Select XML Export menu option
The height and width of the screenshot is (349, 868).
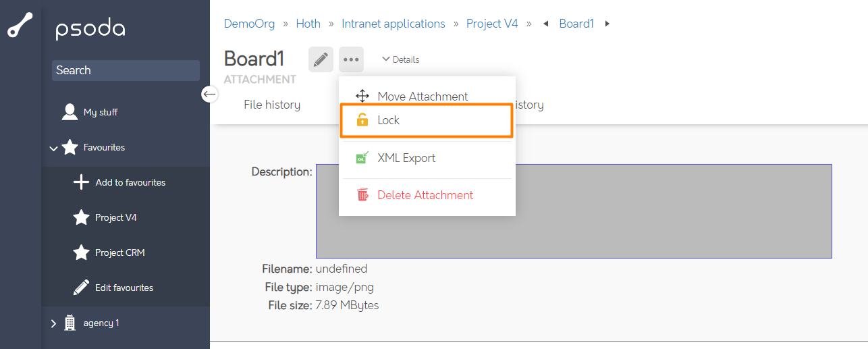pyautogui.click(x=406, y=158)
